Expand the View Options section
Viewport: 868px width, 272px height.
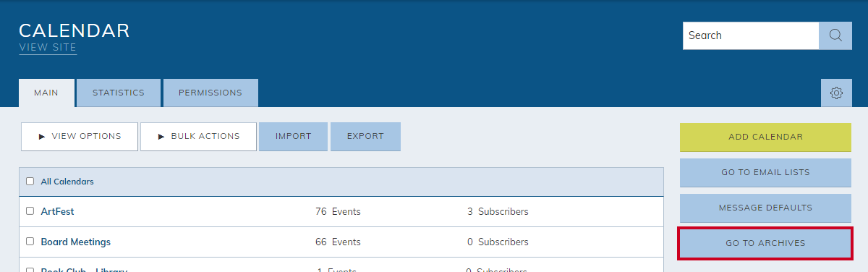(80, 136)
